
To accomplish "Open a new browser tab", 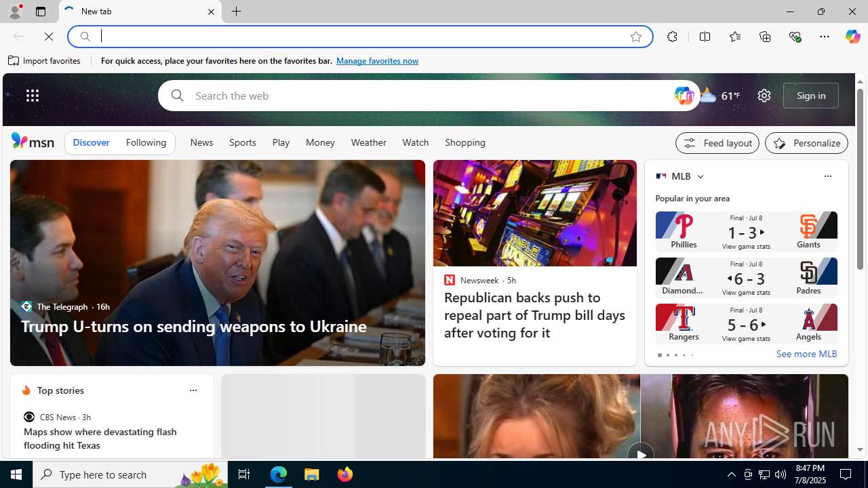I will (237, 12).
